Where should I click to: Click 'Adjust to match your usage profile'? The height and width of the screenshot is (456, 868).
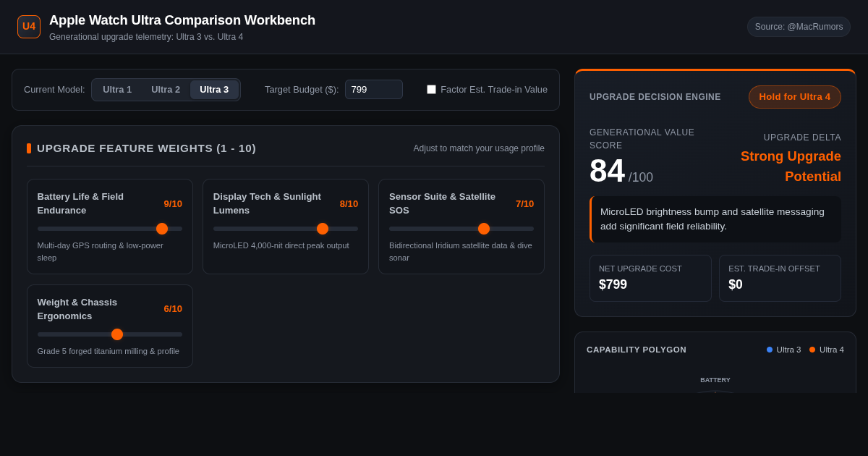click(x=479, y=148)
